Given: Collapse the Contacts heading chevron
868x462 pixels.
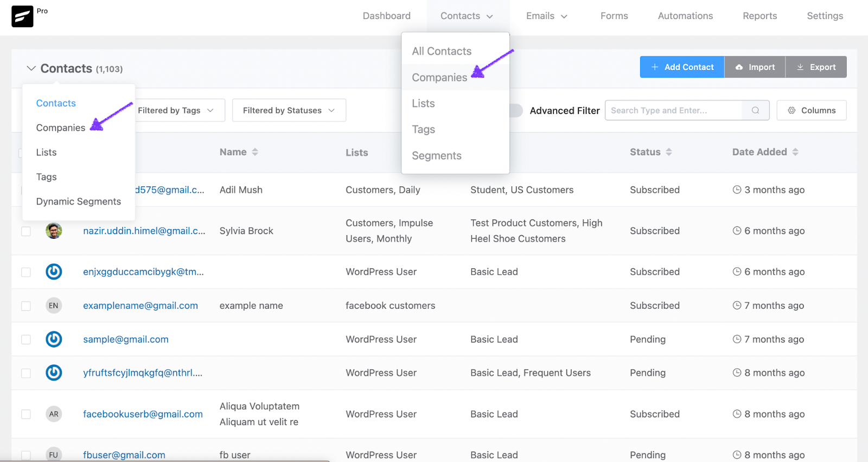Looking at the screenshot, I should point(31,68).
